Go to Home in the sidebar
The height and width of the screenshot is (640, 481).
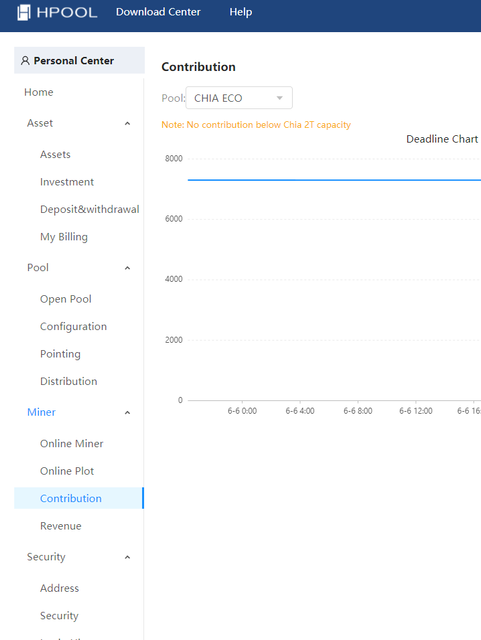pos(38,92)
